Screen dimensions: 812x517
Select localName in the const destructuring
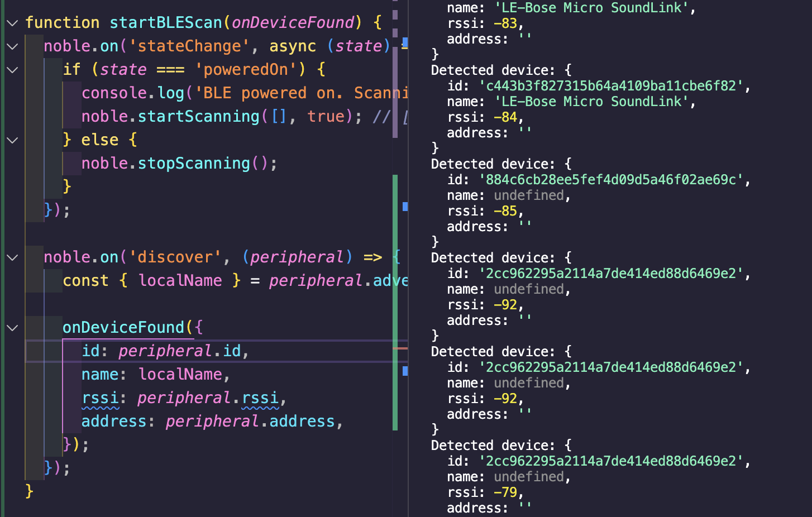click(180, 281)
